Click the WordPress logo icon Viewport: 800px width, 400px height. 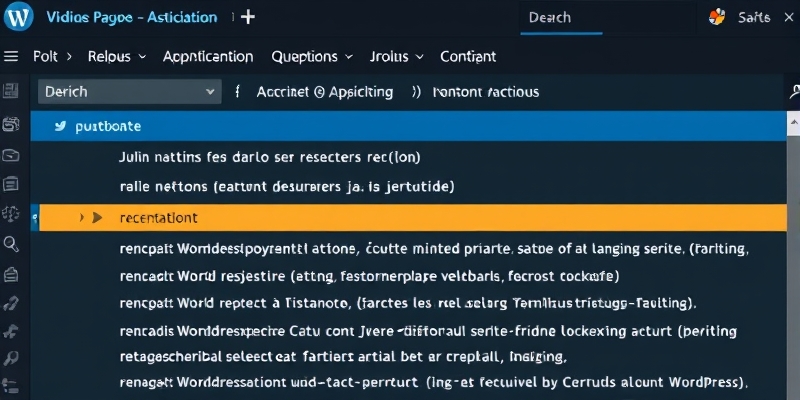pos(18,17)
